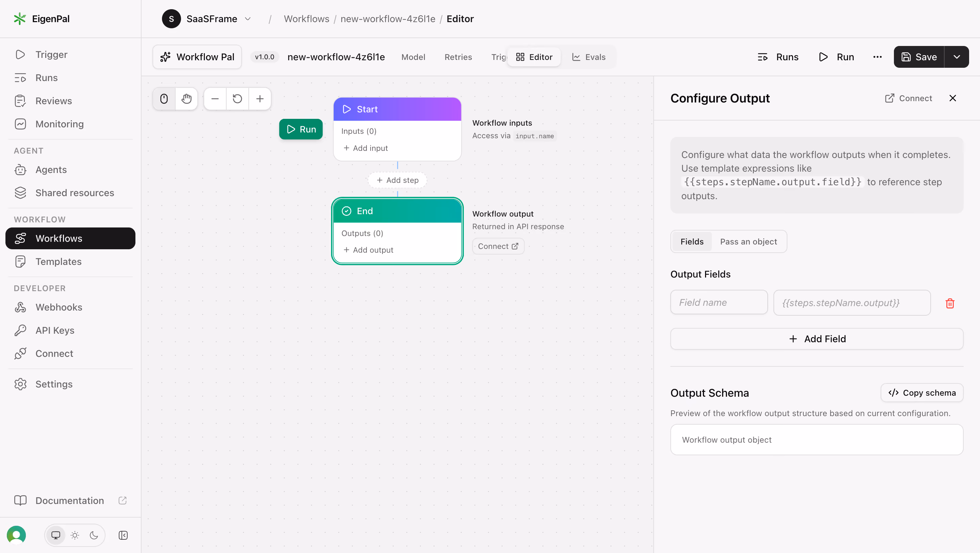This screenshot has height=553, width=980.
Task: Switch to system theme mode
Action: tap(56, 535)
